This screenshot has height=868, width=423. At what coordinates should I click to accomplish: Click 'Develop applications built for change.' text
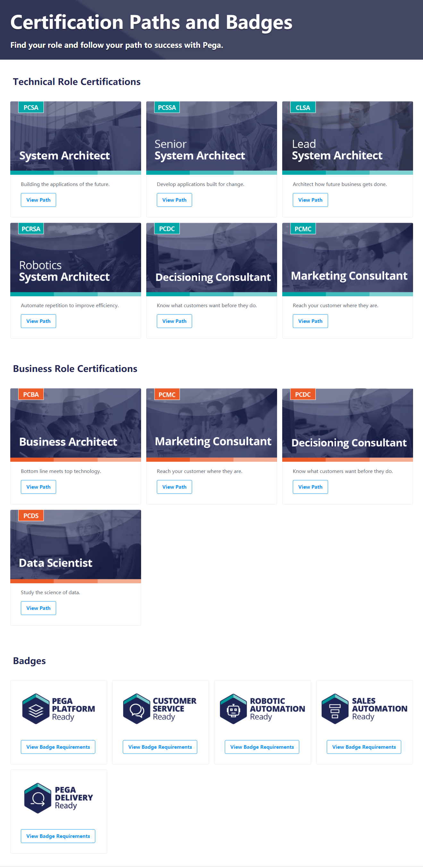coord(200,184)
